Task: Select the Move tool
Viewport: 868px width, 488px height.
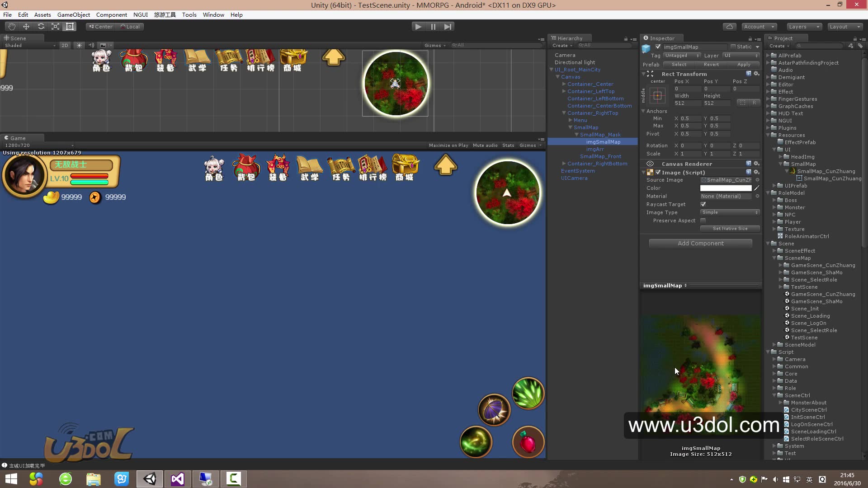Action: click(26, 27)
